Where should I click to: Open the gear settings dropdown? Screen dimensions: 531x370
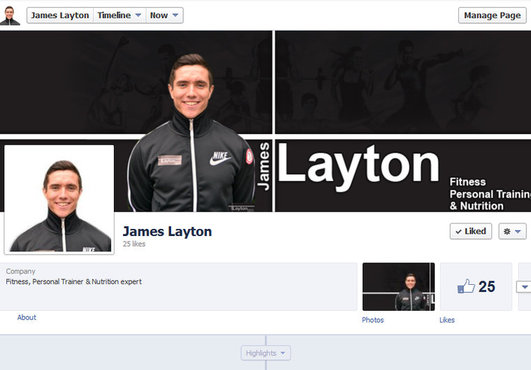(512, 231)
